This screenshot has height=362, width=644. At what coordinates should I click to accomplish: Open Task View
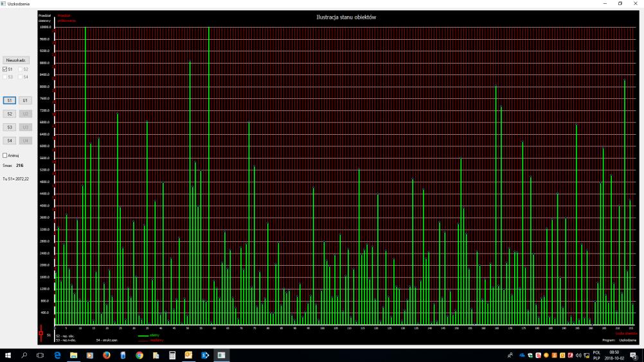pyautogui.click(x=40, y=355)
